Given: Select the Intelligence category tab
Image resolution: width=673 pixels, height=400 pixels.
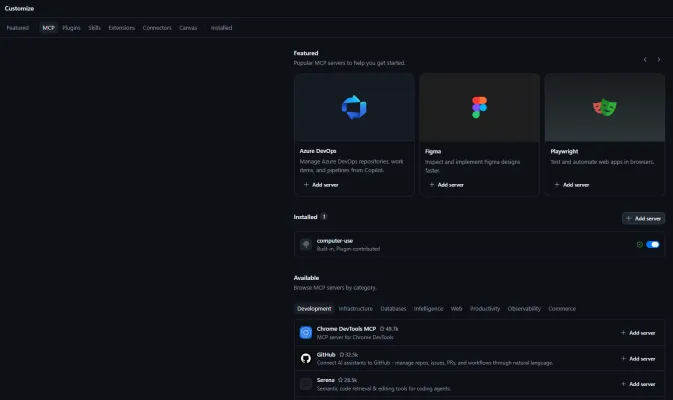Looking at the screenshot, I should click(x=428, y=309).
